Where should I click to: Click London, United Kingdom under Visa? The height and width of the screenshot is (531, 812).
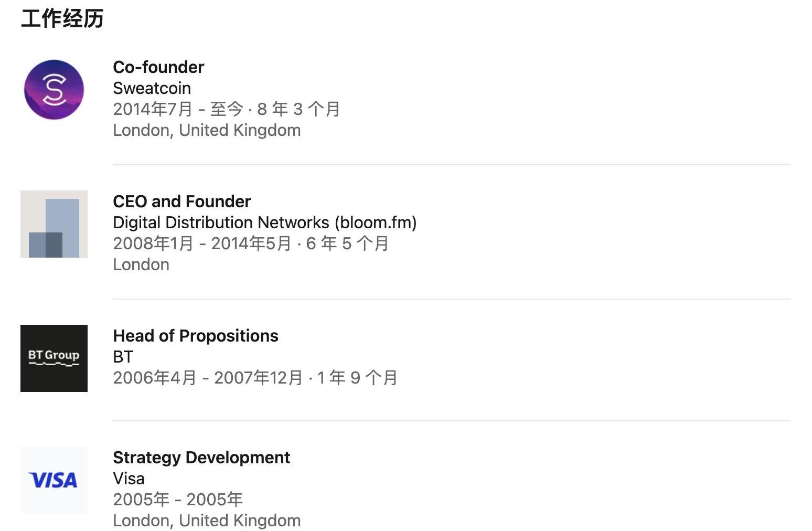tap(207, 521)
